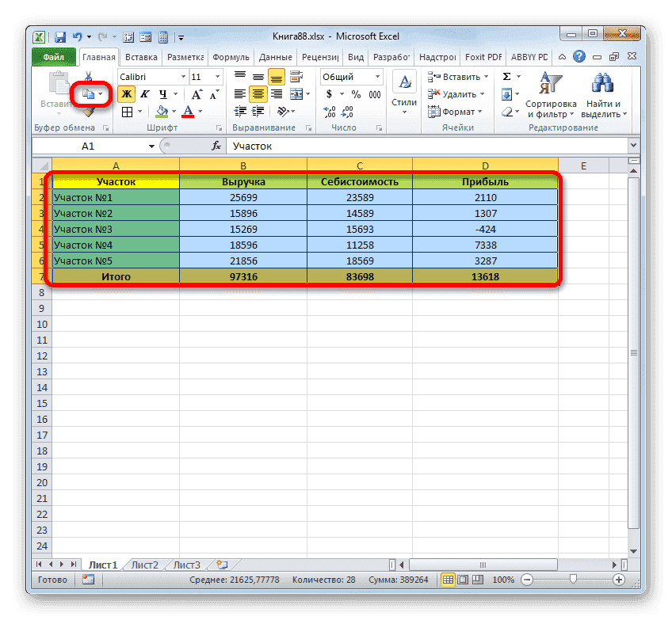Click the Save icon on Quick Access Toolbar
Image resolution: width=672 pixels, height=620 pixels.
pos(59,36)
